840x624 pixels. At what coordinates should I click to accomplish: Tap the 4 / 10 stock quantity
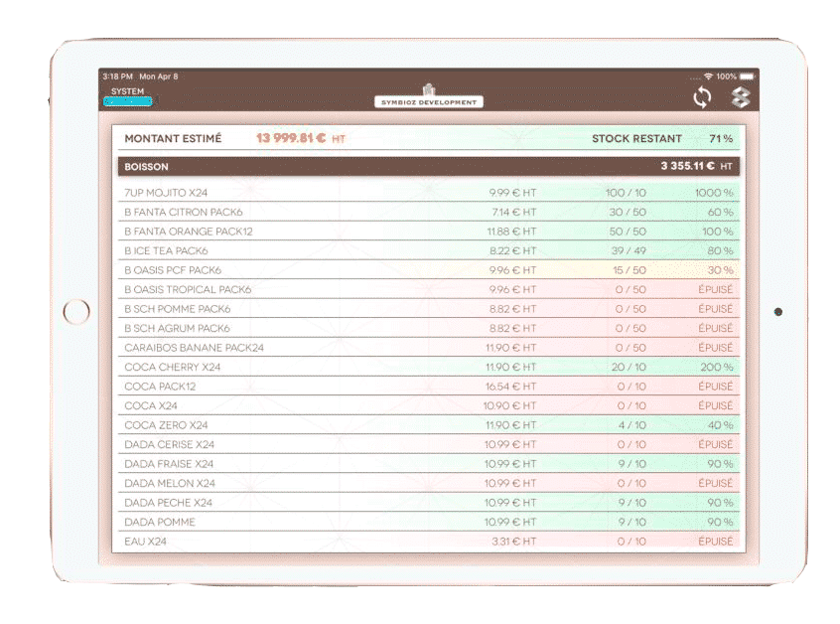(632, 424)
